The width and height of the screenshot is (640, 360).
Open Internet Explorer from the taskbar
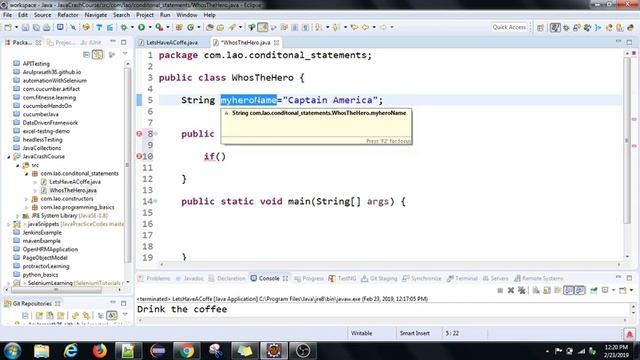pyautogui.click(x=71, y=351)
